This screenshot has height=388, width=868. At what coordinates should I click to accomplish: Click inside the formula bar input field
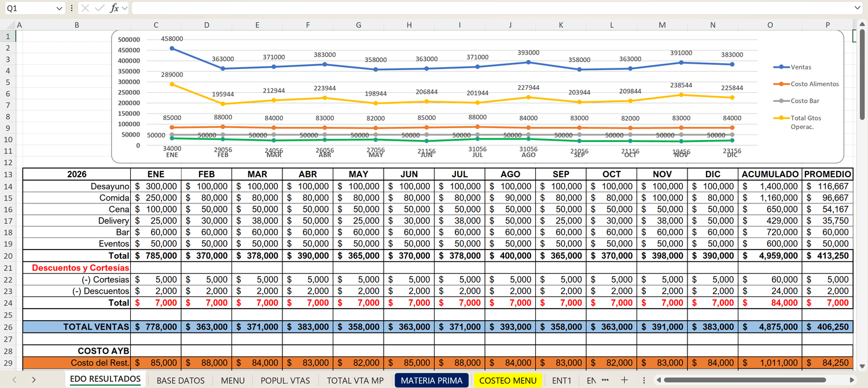[x=492, y=8]
